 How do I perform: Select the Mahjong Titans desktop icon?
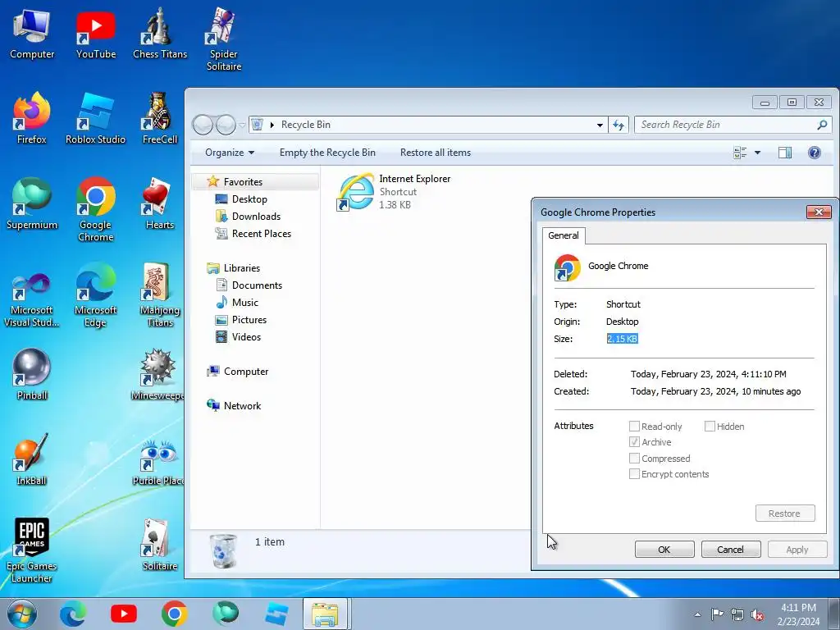160,295
